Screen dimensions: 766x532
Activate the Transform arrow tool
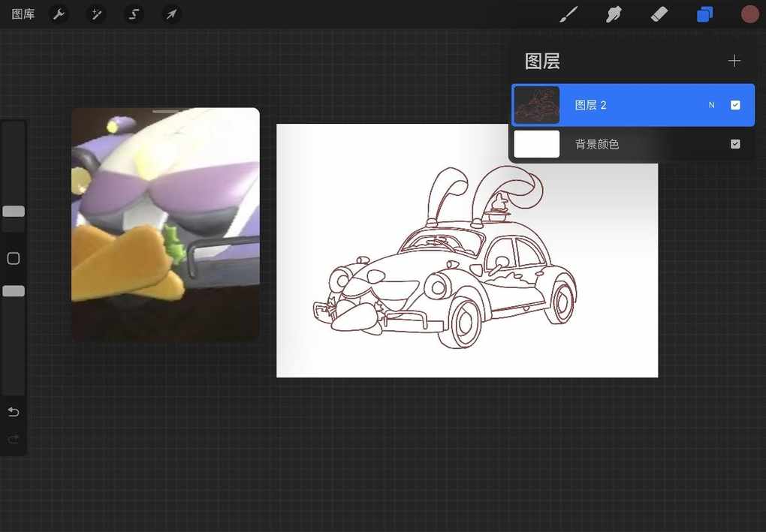point(171,14)
